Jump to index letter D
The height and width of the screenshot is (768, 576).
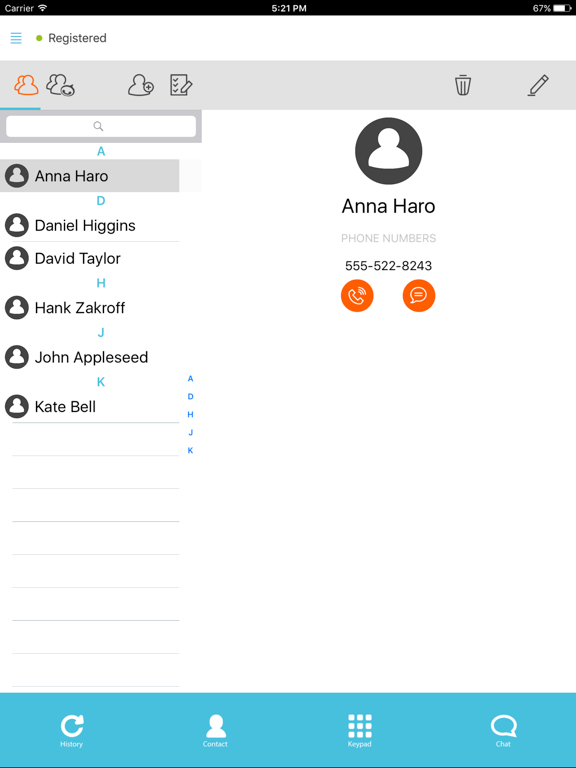(191, 397)
